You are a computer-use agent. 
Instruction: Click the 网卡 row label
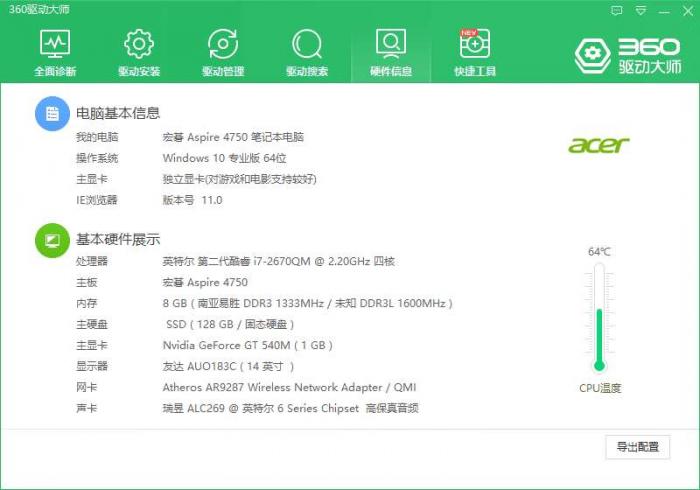[87, 387]
